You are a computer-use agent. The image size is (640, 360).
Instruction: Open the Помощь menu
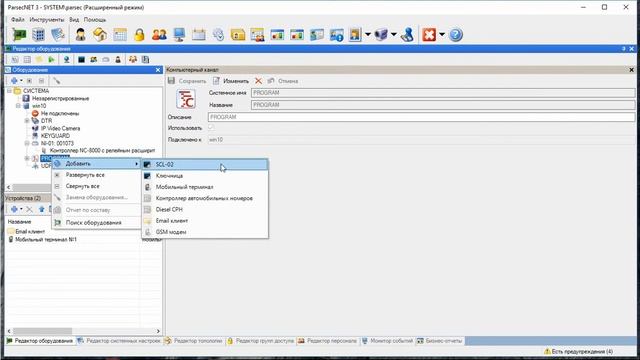tap(95, 20)
